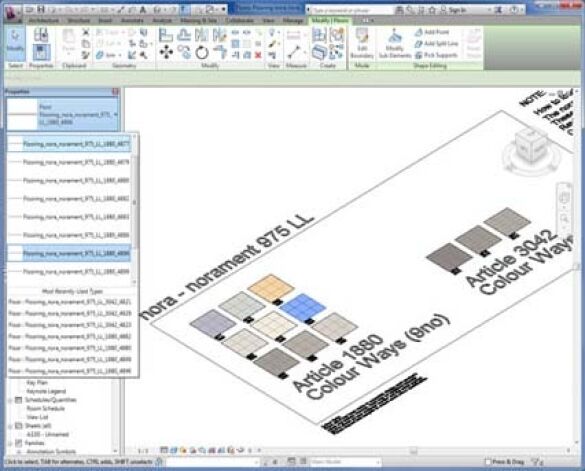Click the Save icon in quick access toolbar
Viewport: 585px width, 471px height.
(41, 10)
